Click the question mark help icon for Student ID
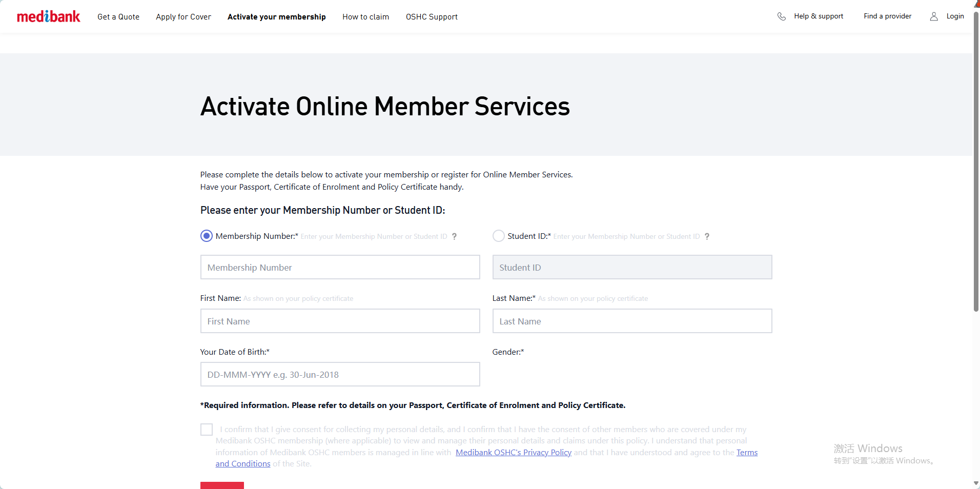980x489 pixels. point(707,236)
